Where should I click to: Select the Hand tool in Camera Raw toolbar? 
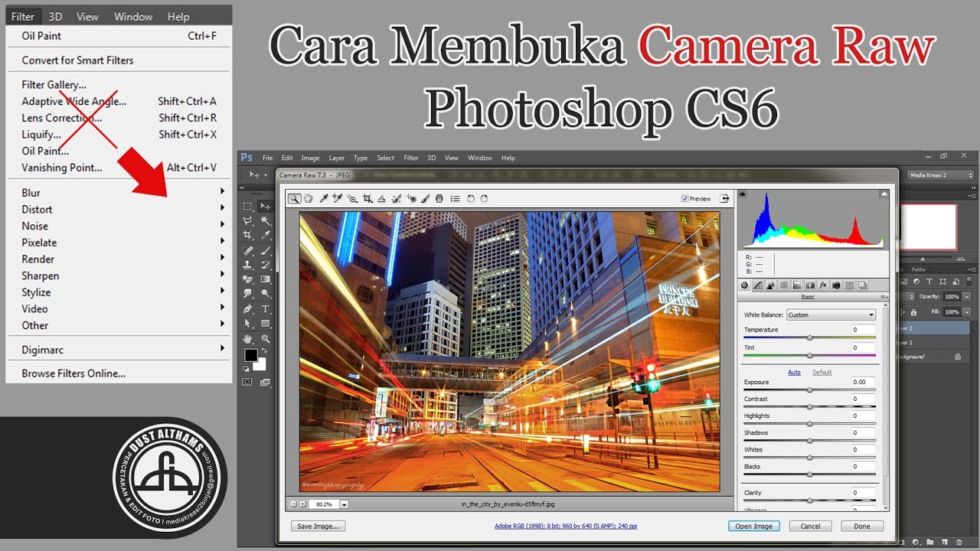308,199
